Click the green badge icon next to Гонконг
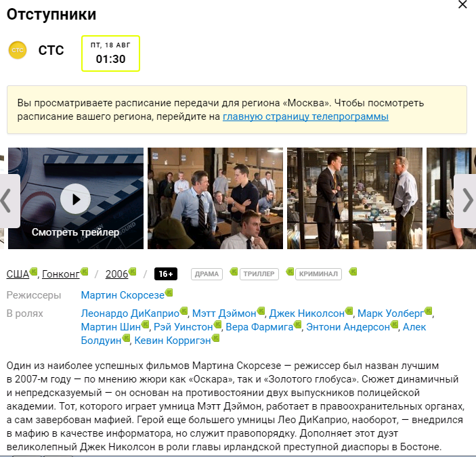Viewport: 476px width, 457px height. [84, 271]
